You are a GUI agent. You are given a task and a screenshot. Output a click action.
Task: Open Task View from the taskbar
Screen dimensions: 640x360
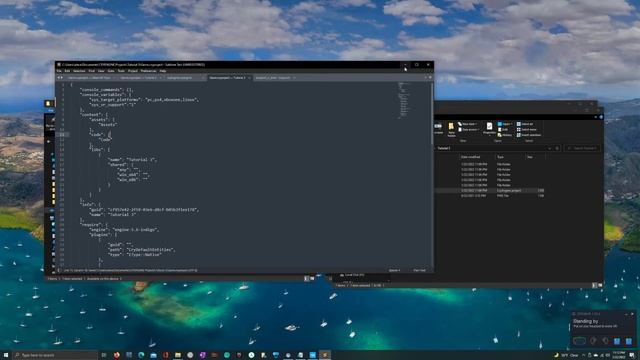(104, 355)
